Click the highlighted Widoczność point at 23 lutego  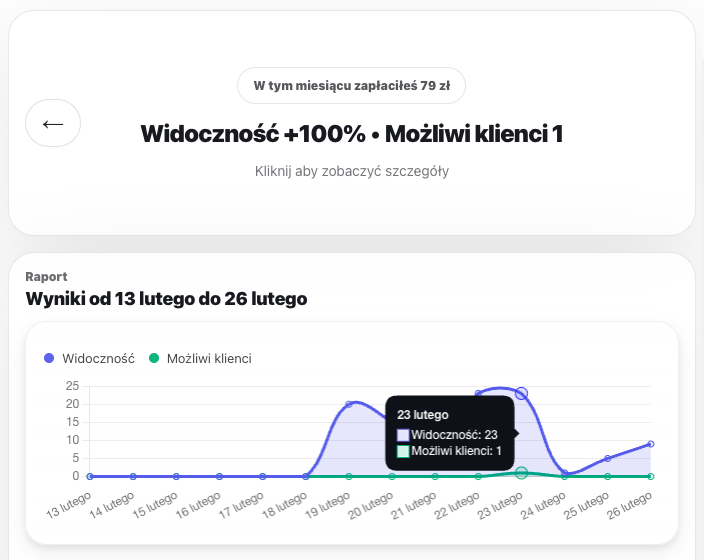tap(521, 394)
